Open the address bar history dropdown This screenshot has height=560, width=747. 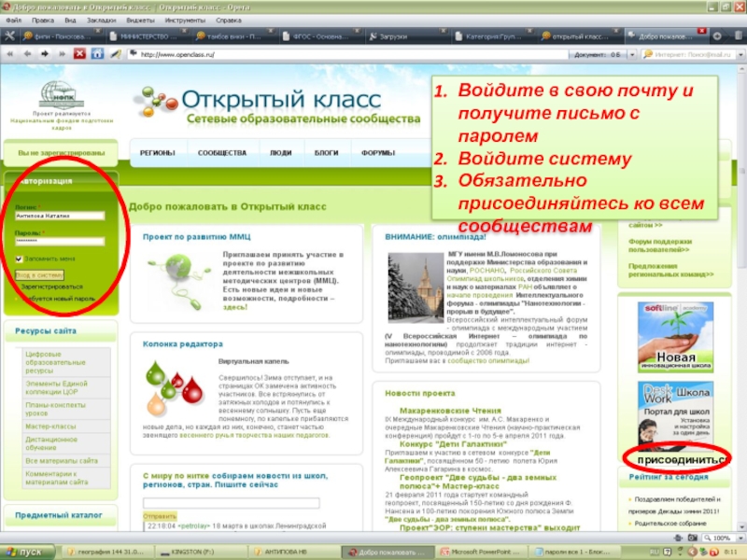coord(632,54)
